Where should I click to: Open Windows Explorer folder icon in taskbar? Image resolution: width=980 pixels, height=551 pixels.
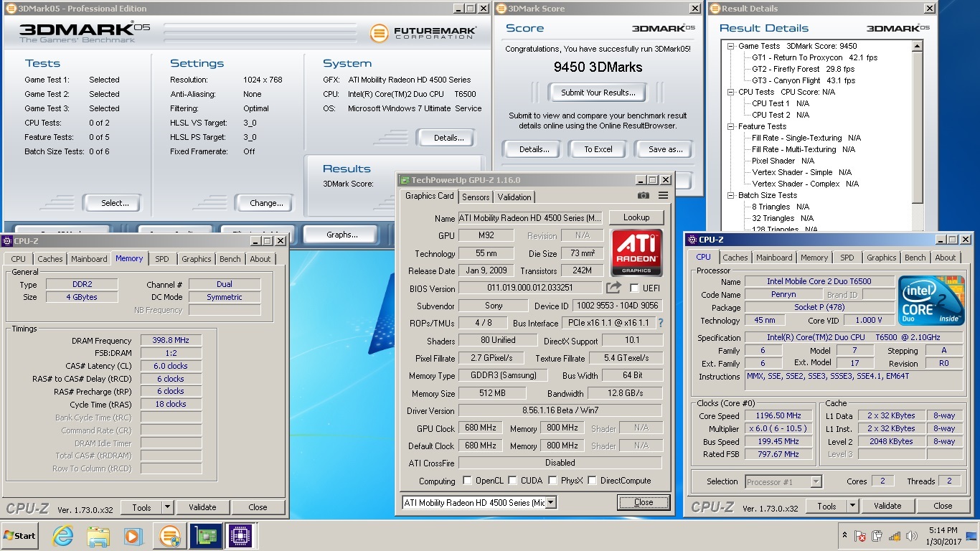[x=98, y=535]
